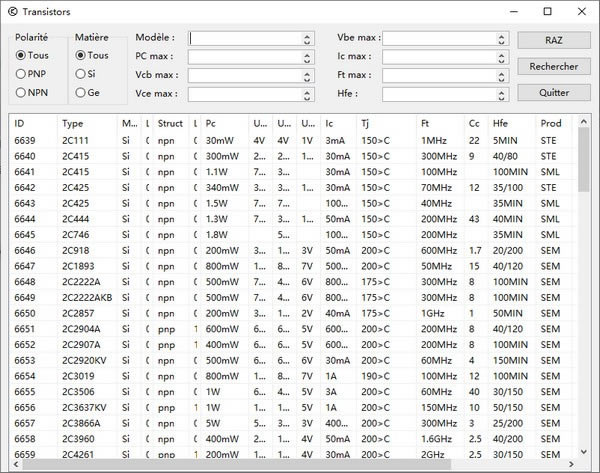Focus the Vbe max input field
The image size is (600, 473).
point(438,38)
